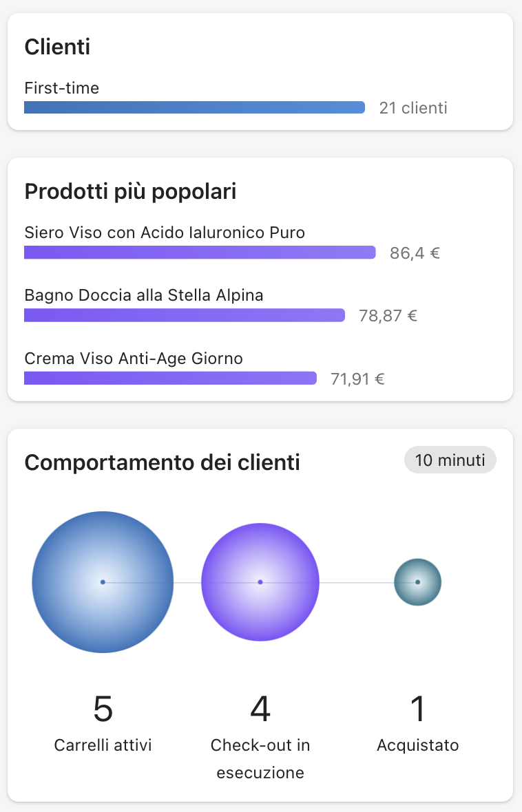Click the First-time clienti blue bar

coord(194,107)
